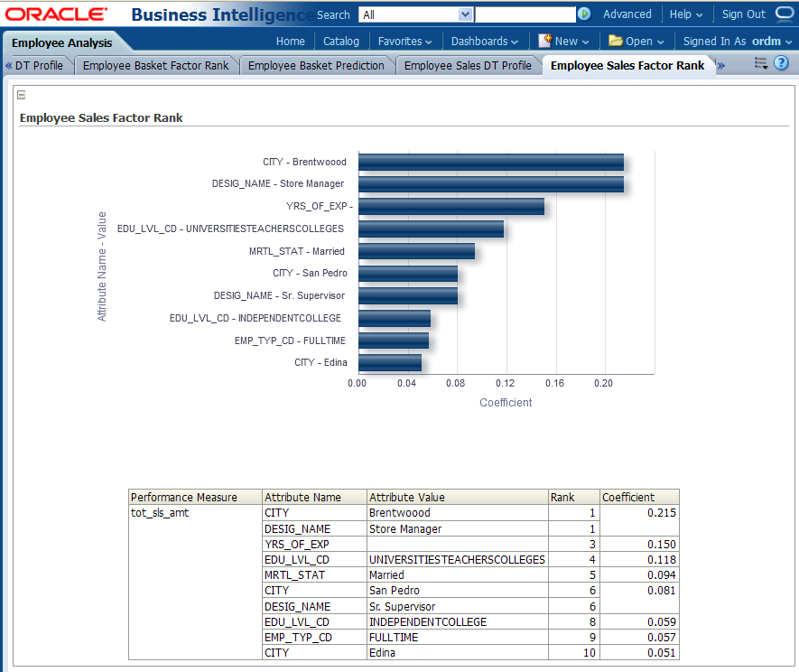Go to the Catalog page
The width and height of the screenshot is (799, 672).
[x=341, y=41]
